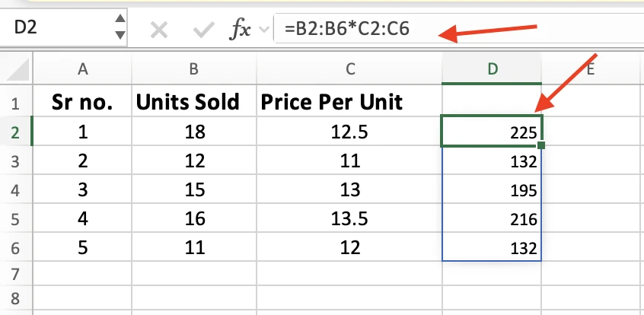The height and width of the screenshot is (315, 644).
Task: Select row 1 header
Action: [16, 102]
